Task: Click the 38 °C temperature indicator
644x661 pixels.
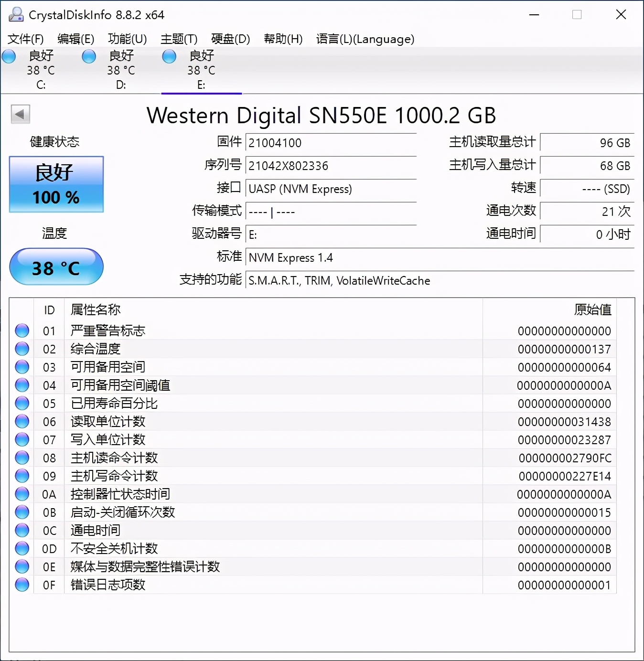Action: (56, 267)
